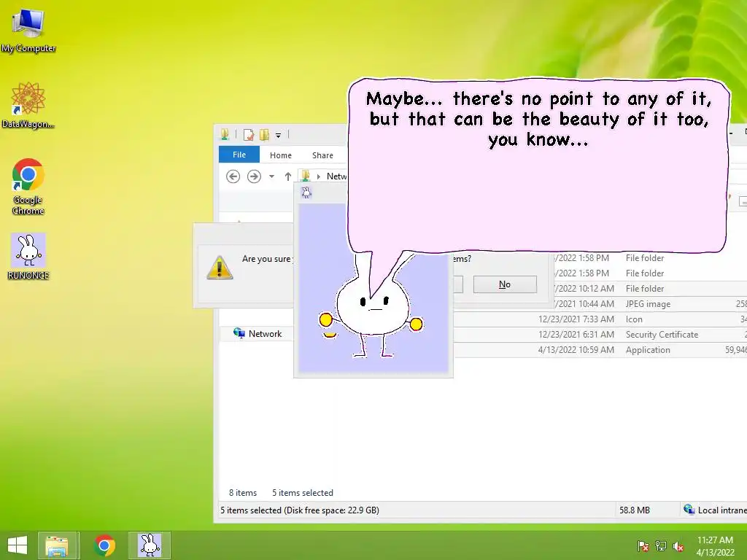This screenshot has height=560, width=747.
Task: Select the Security Certificate row
Action: tap(600, 334)
